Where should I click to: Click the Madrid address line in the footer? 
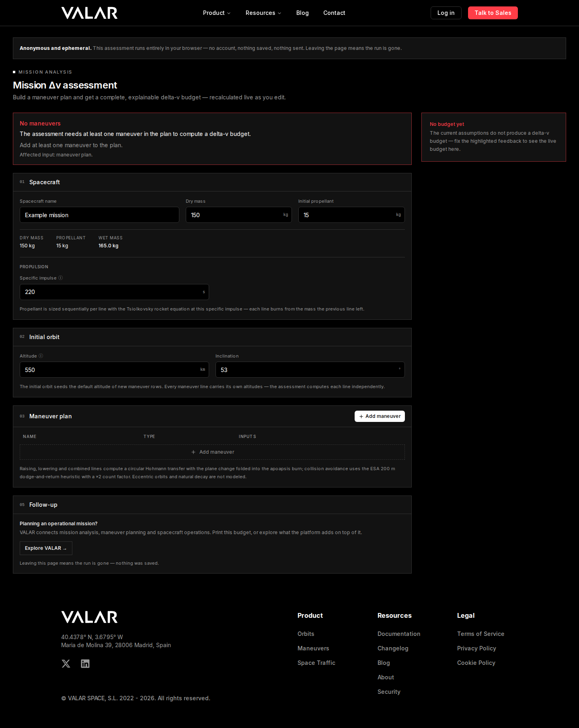[116, 645]
